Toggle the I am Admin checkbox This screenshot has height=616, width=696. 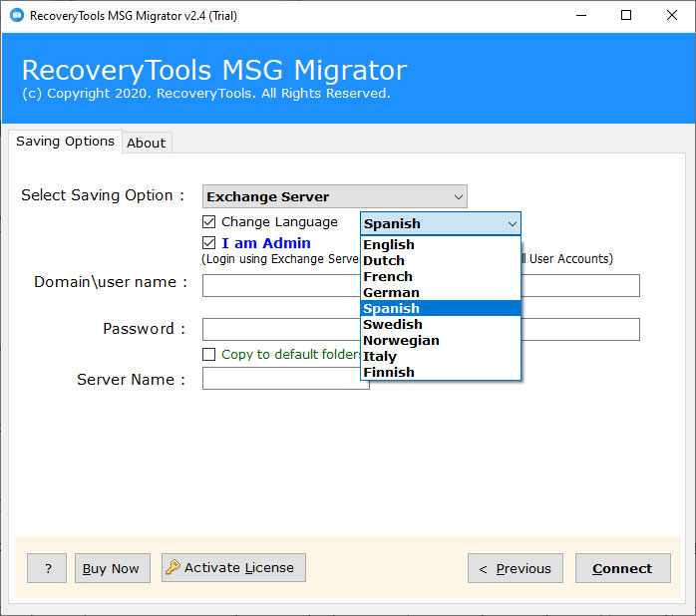click(208, 243)
